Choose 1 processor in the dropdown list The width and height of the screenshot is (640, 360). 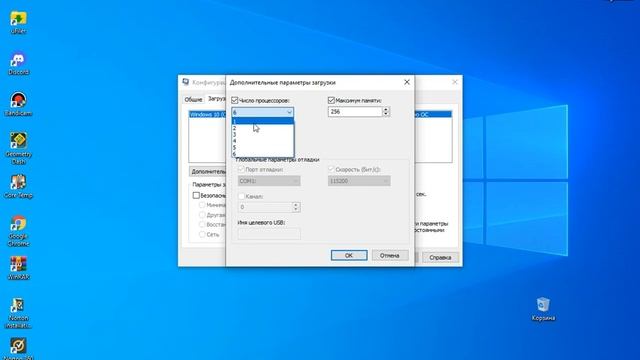tap(262, 121)
